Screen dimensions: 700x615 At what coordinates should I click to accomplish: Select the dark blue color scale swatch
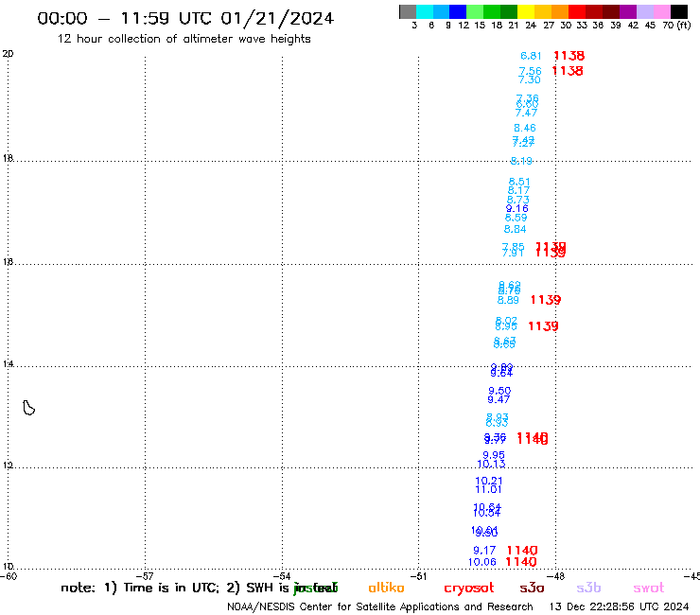(458, 11)
